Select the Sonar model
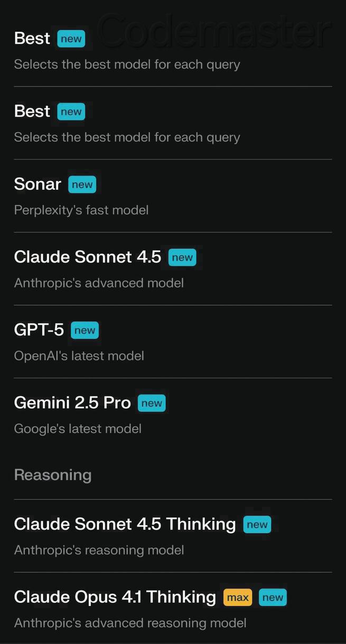The width and height of the screenshot is (346, 644). (x=37, y=184)
